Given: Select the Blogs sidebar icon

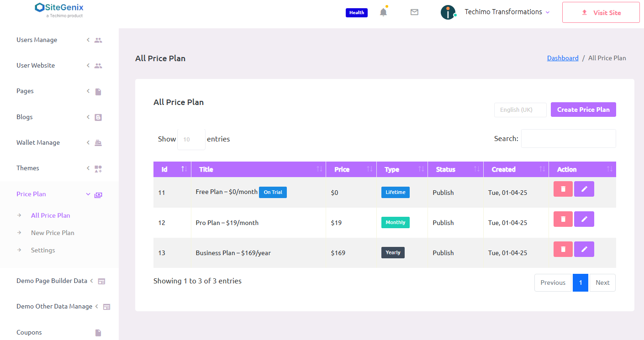Looking at the screenshot, I should coord(98,117).
